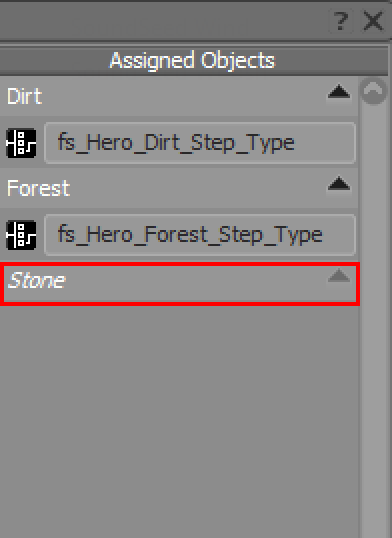
Task: Select the fs_Hero_Forest_Step_Type object field
Action: coord(200,235)
